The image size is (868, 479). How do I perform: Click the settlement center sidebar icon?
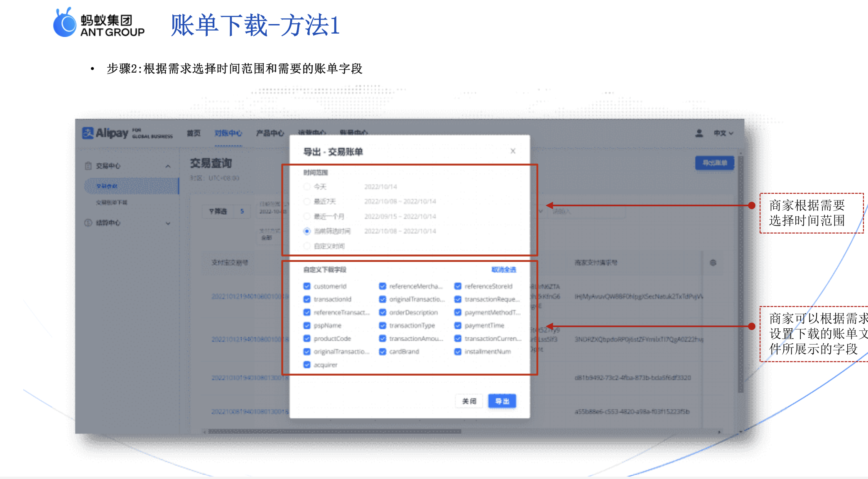[x=88, y=223]
